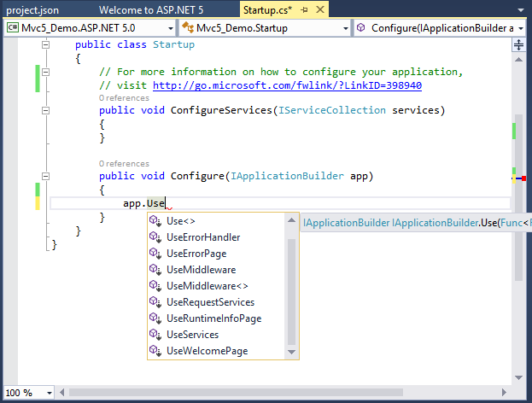Click the icon next to UseMiddleware<>

point(155,286)
